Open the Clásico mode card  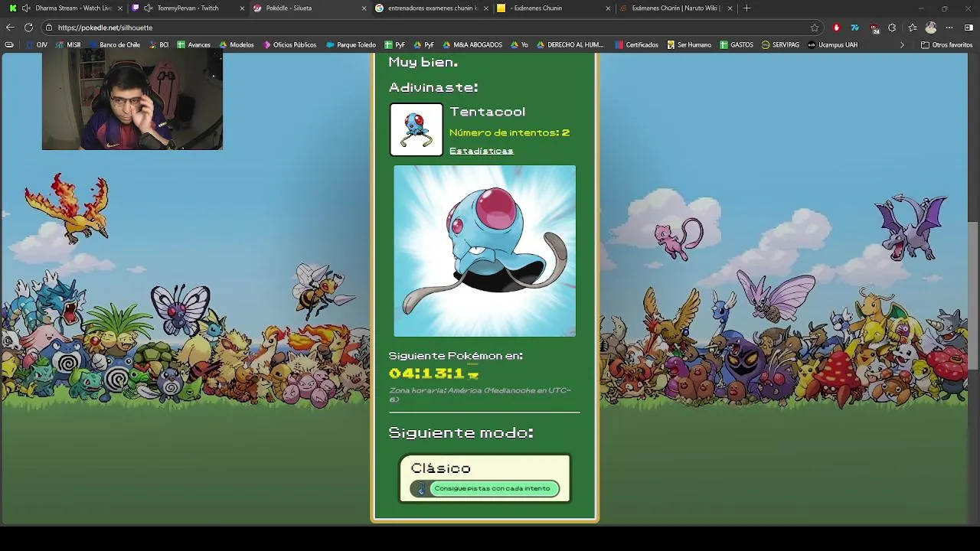pos(485,478)
